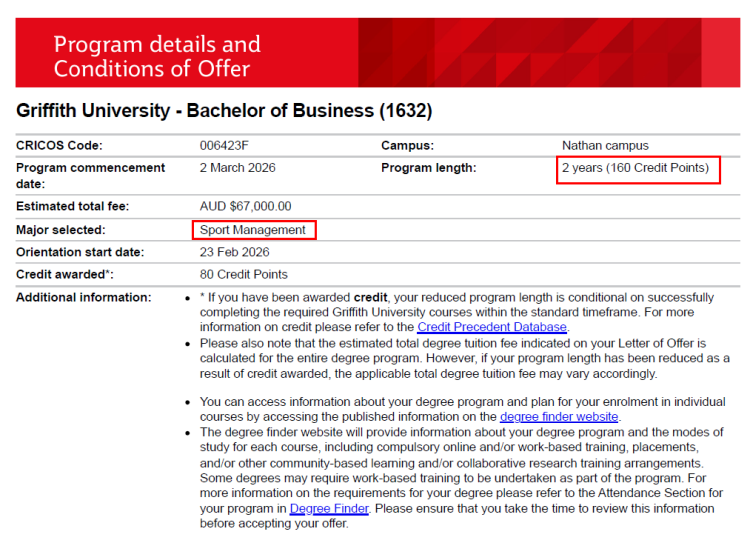750x543 pixels.
Task: Click the Program details and Conditions banner title
Action: [x=157, y=56]
